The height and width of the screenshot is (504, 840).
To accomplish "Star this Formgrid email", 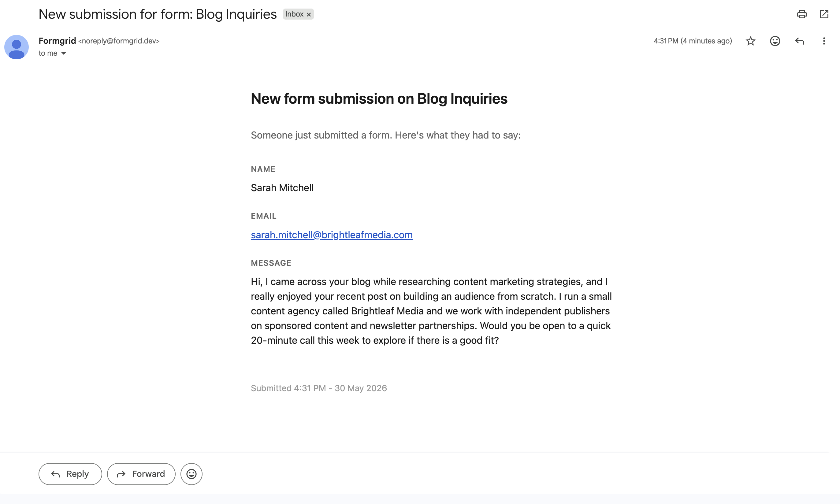I will [750, 41].
